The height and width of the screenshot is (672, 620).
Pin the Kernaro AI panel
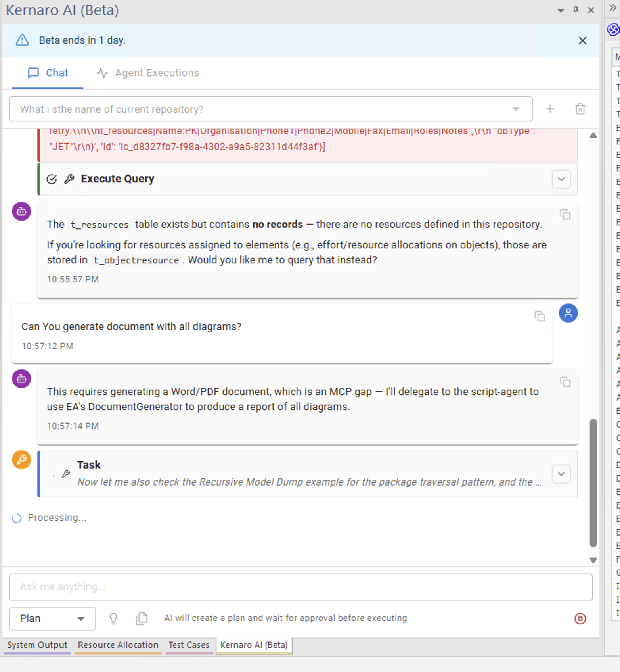pyautogui.click(x=576, y=10)
